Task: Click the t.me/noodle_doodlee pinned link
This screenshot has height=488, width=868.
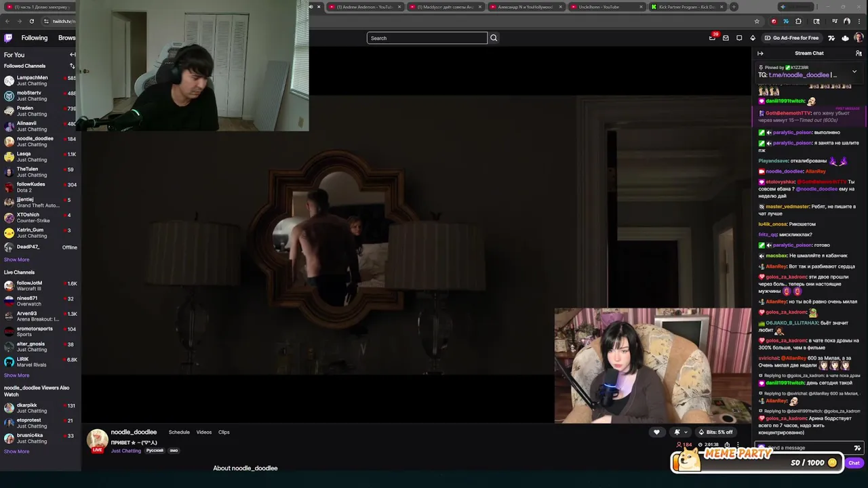Action: pyautogui.click(x=799, y=75)
